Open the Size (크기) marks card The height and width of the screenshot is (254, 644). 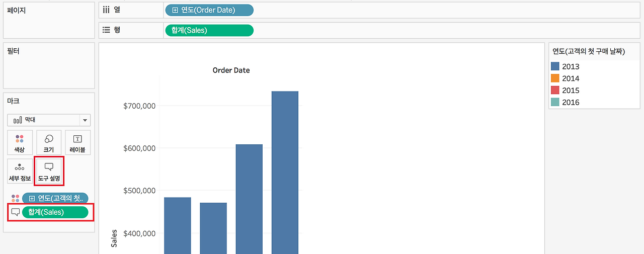click(49, 142)
